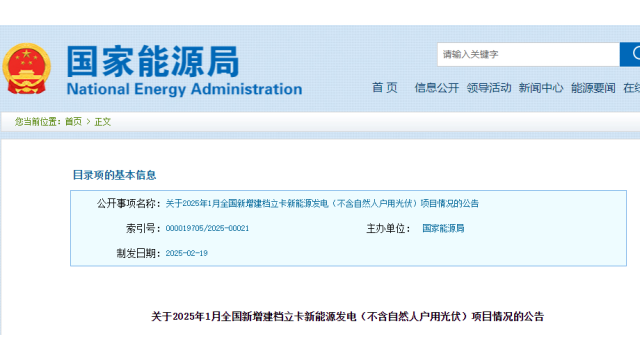Open the 新闻中心 navigation item
Image resolution: width=640 pixels, height=360 pixels.
click(541, 87)
